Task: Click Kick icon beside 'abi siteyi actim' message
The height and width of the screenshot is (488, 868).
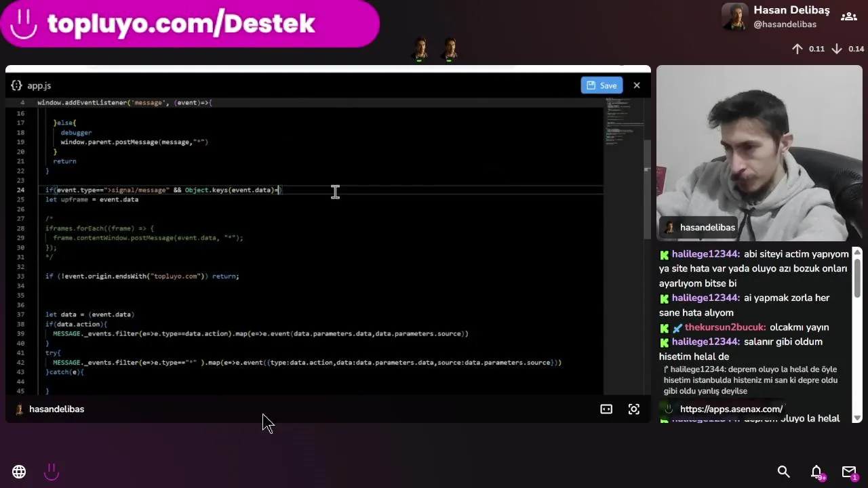Action: coord(664,255)
